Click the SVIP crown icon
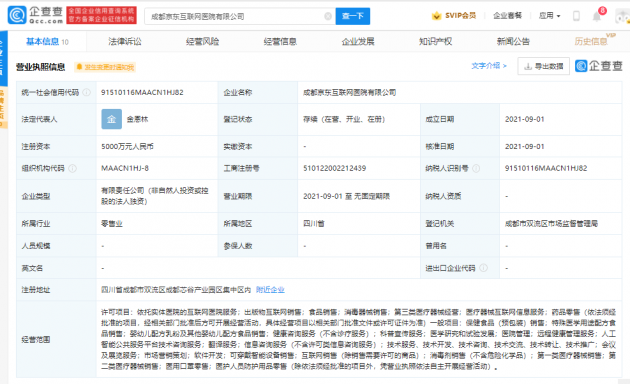The image size is (630, 384). [x=436, y=16]
